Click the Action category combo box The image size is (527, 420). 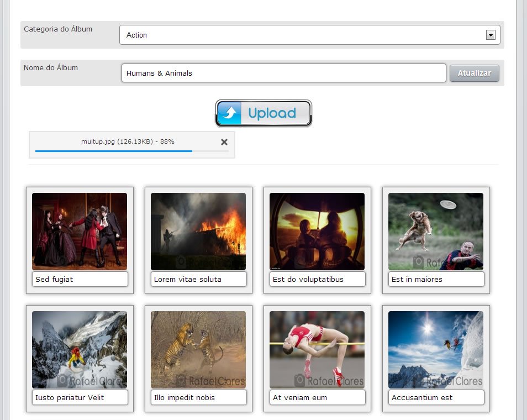click(309, 35)
